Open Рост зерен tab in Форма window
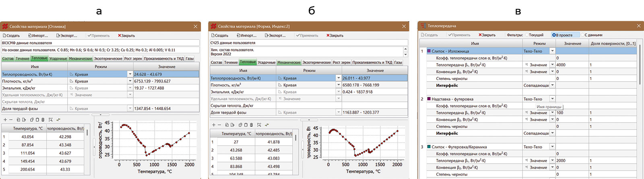Image resolution: width=644 pixels, height=179 pixels. [x=342, y=63]
